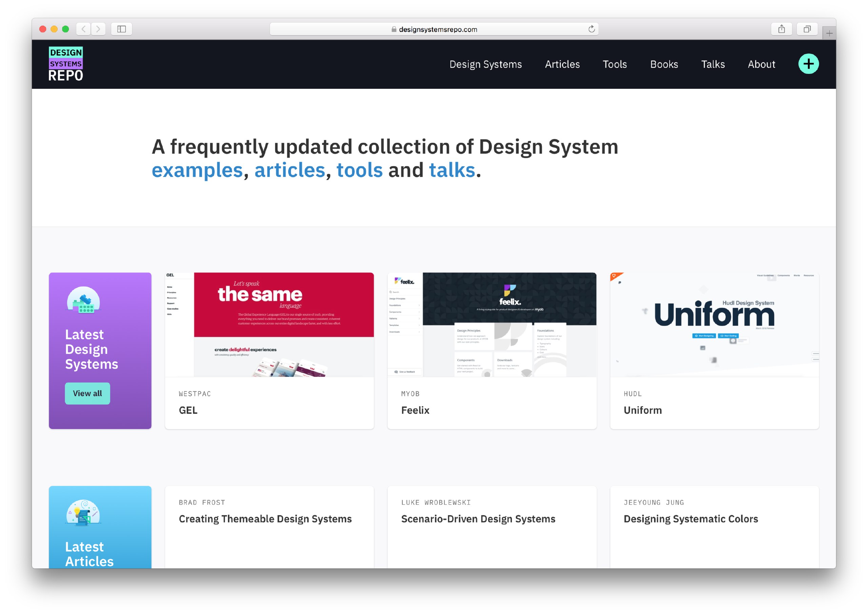Click the Westpac GEL screenshot thumbnail
Screen dimensions: 868x614
pyautogui.click(x=269, y=324)
